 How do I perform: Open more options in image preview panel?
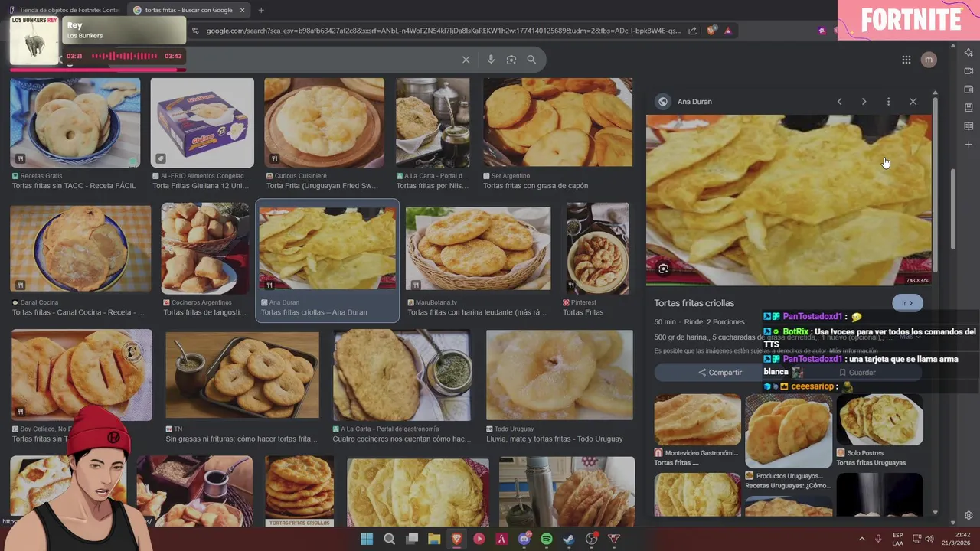coord(888,102)
